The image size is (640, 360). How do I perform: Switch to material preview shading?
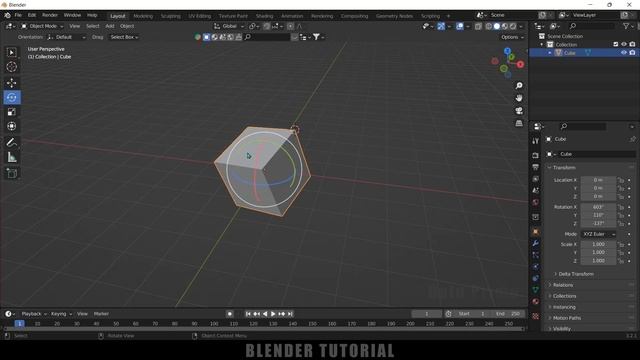click(505, 27)
